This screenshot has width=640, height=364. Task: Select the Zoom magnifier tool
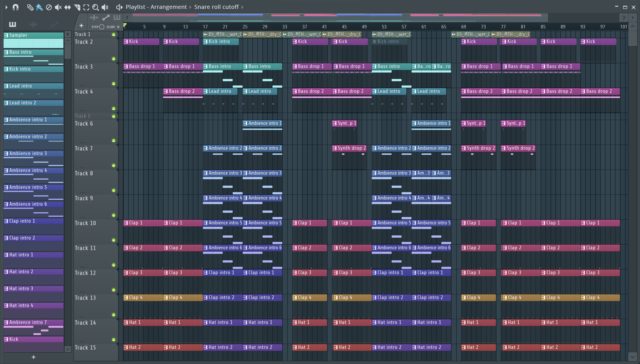(x=96, y=7)
